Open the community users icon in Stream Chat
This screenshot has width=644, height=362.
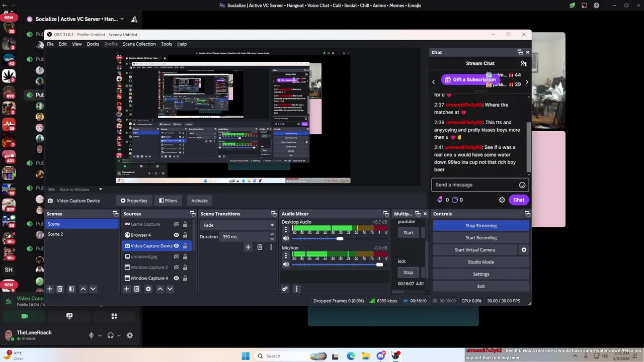click(523, 63)
